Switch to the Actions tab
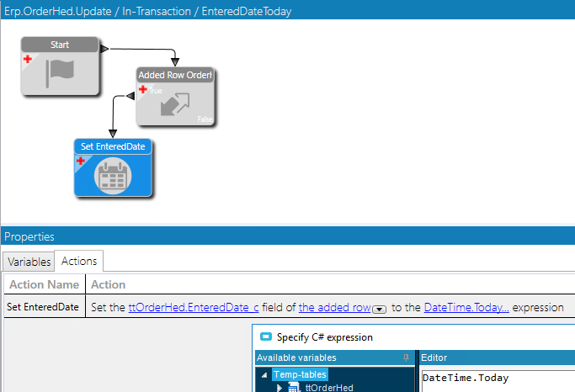The height and width of the screenshot is (392, 575). click(79, 261)
